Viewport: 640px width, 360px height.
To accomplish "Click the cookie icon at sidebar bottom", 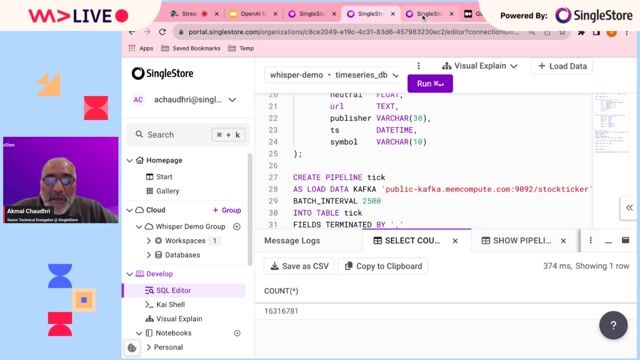I will pos(132,348).
